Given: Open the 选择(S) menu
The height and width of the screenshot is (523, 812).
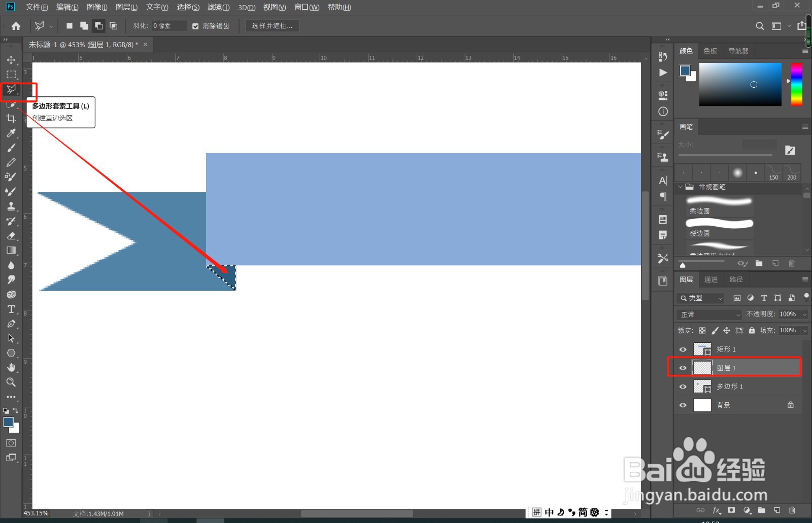Looking at the screenshot, I should click(x=188, y=7).
